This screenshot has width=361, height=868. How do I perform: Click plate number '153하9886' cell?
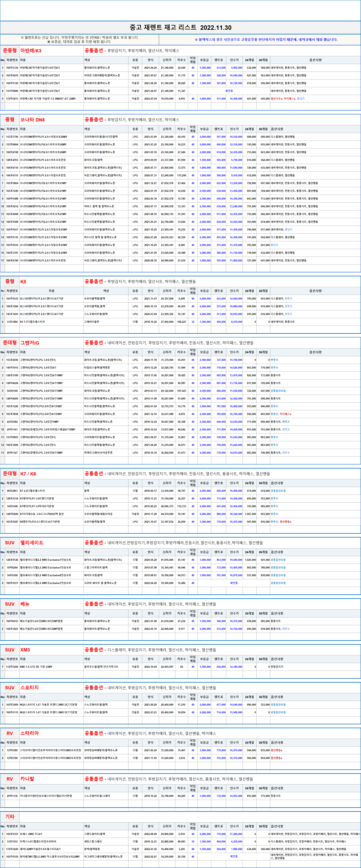click(12, 91)
